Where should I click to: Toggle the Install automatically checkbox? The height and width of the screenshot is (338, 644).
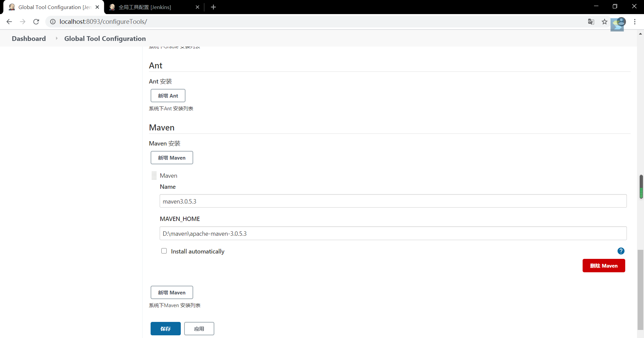click(164, 251)
